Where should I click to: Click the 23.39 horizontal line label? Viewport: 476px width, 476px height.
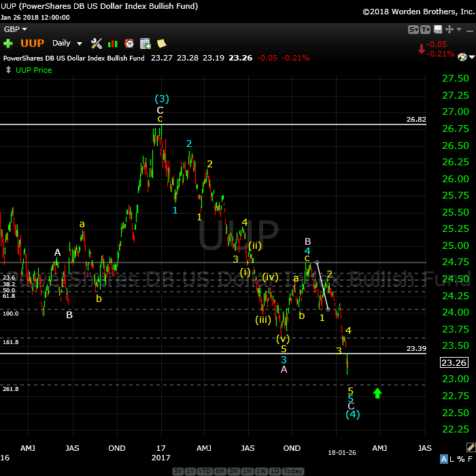(416, 348)
